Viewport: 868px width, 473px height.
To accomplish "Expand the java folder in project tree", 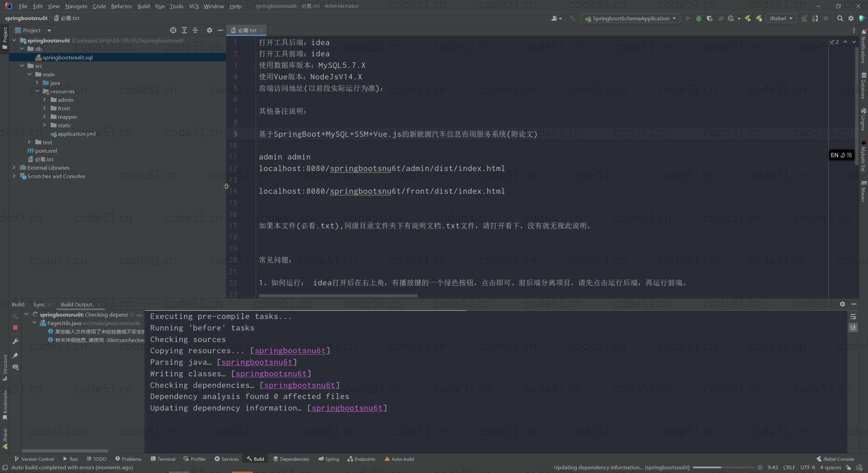I will 37,83.
